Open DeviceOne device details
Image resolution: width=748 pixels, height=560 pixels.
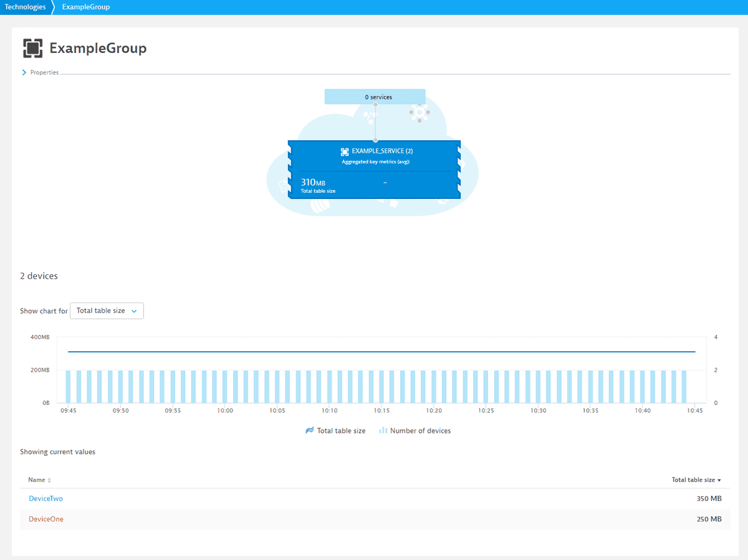click(x=46, y=519)
